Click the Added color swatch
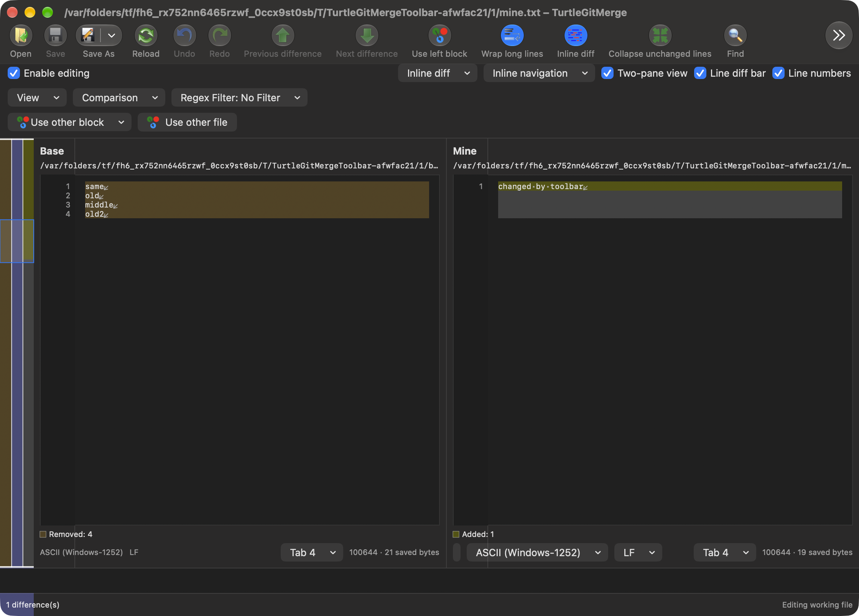The height and width of the screenshot is (616, 859). point(456,534)
